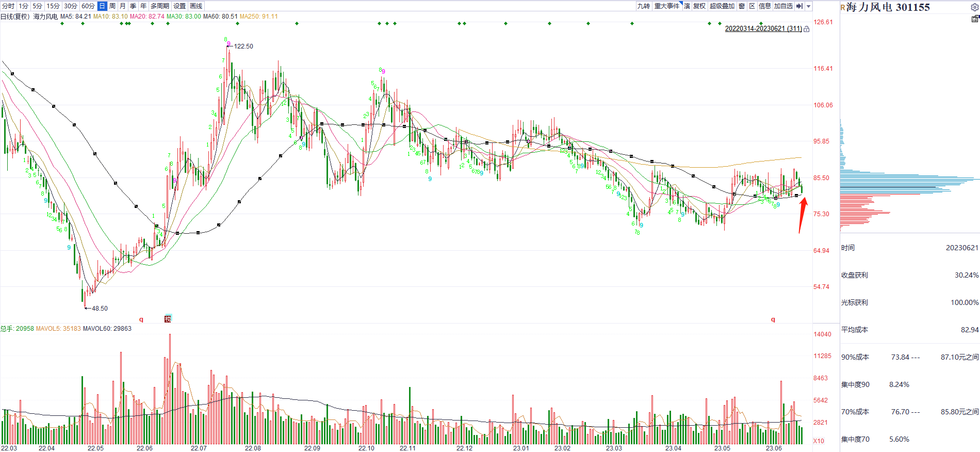Click the 总手: 20958 volume label
This screenshot has height=452, width=980.
tap(17, 329)
